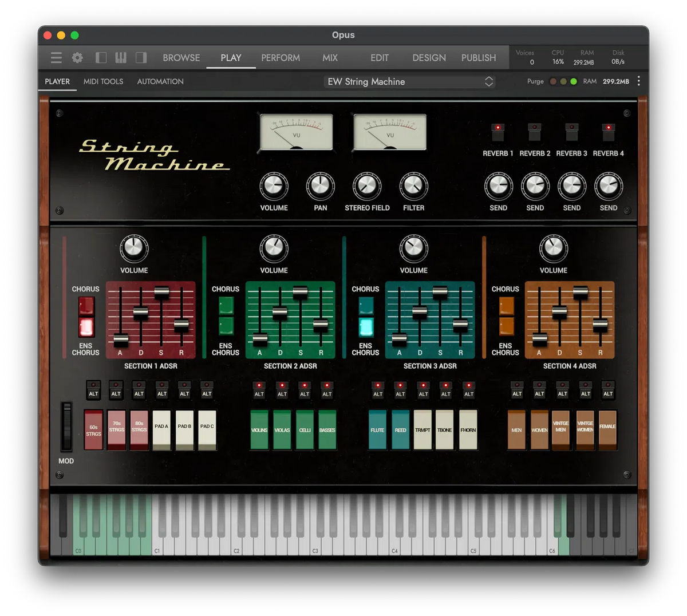The height and width of the screenshot is (616, 687).
Task: Switch to the MIDI TOOLS tab
Action: 103,81
